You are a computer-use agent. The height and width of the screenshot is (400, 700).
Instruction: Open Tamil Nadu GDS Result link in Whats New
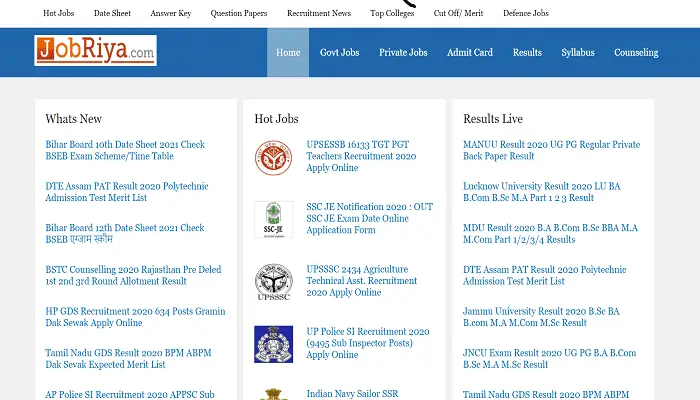pos(128,358)
